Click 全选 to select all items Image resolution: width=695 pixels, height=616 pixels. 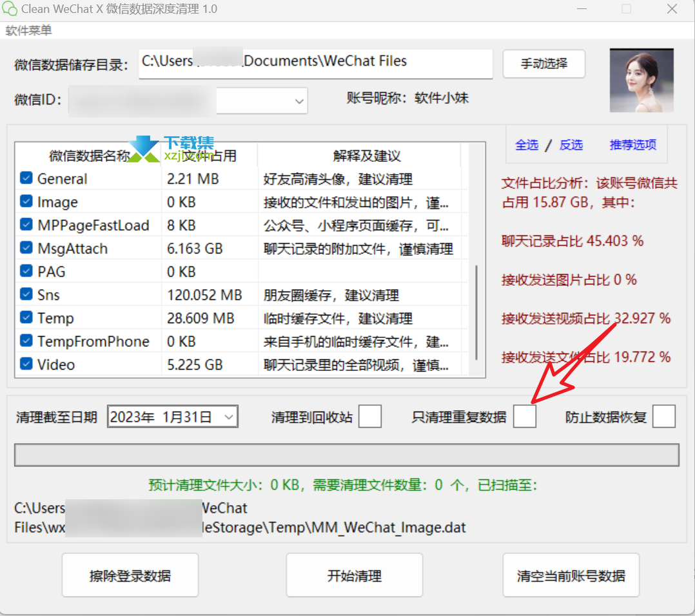click(527, 145)
